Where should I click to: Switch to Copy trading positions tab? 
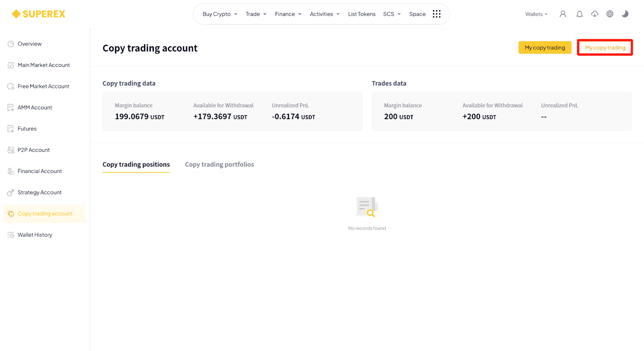(136, 165)
